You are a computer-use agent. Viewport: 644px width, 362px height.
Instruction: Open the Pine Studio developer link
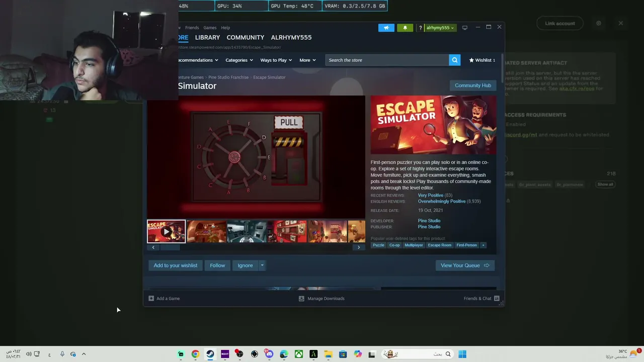tap(429, 221)
